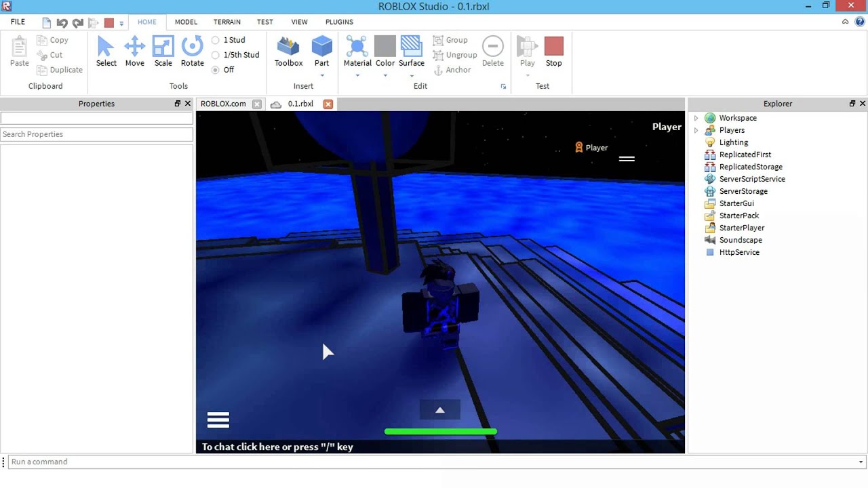This screenshot has width=868, height=488.
Task: Click the gray Color swatch
Action: tap(385, 46)
